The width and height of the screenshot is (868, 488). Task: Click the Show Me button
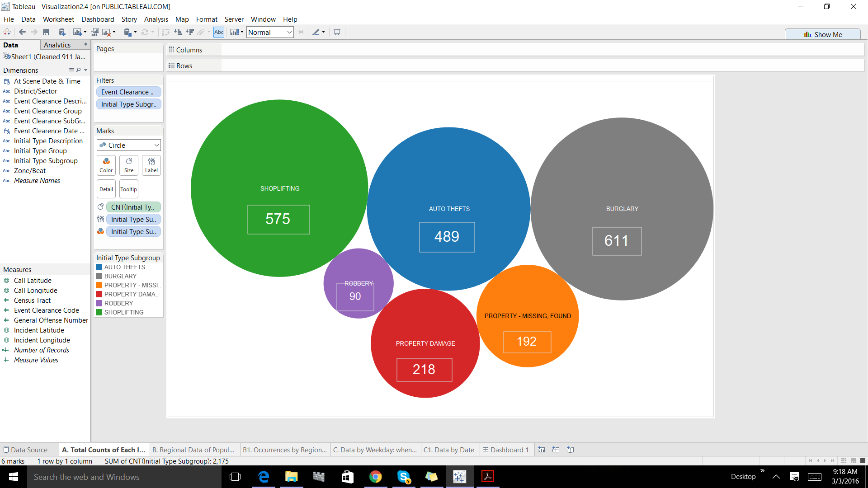coord(822,34)
